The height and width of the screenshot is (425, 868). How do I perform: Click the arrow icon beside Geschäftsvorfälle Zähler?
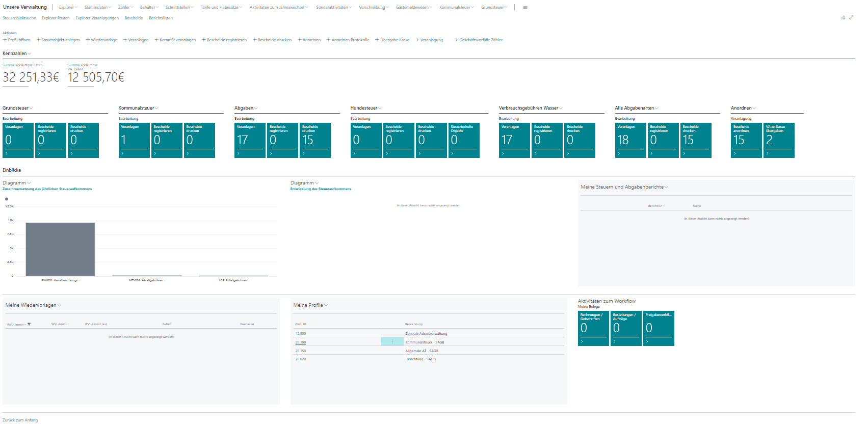[x=456, y=40]
